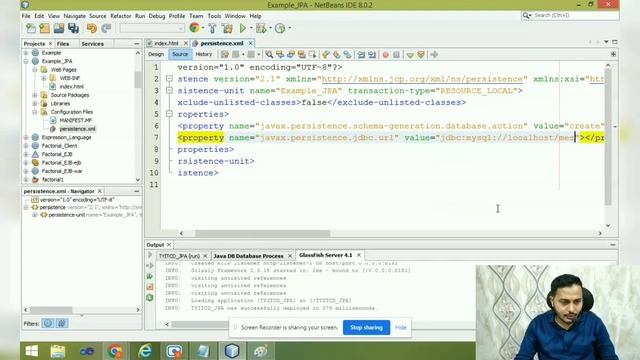Select persistence.xml in the Projects tree

(x=78, y=129)
